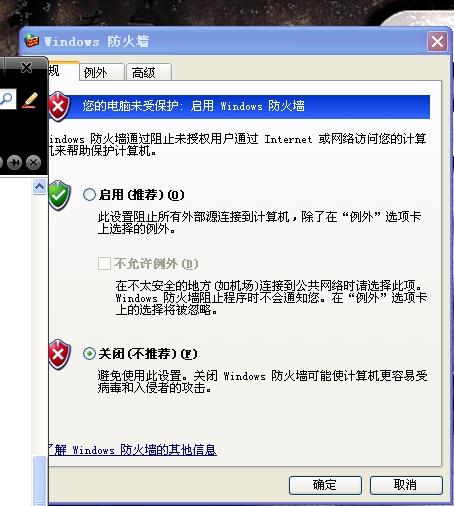Click the left scrollbar thumb near the bottom

(39, 480)
